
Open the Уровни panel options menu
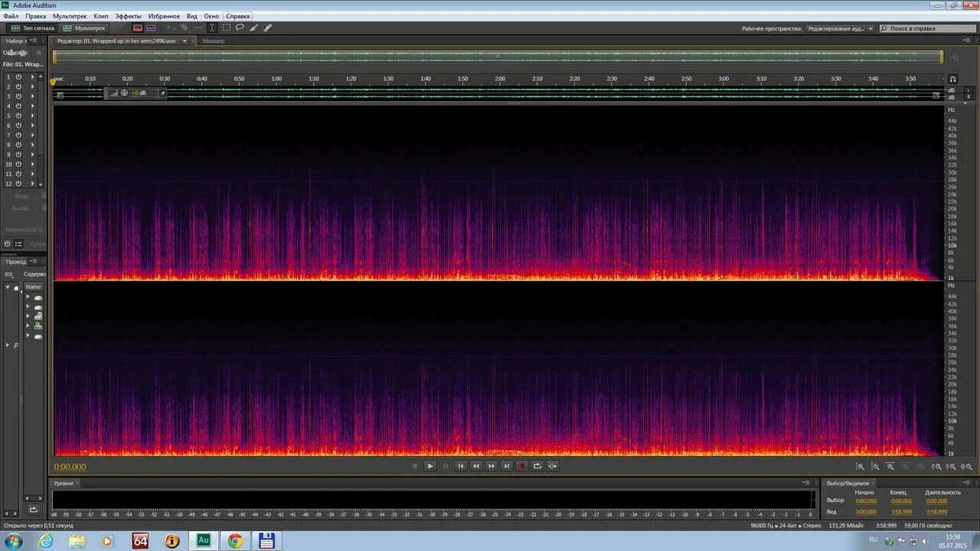[806, 483]
